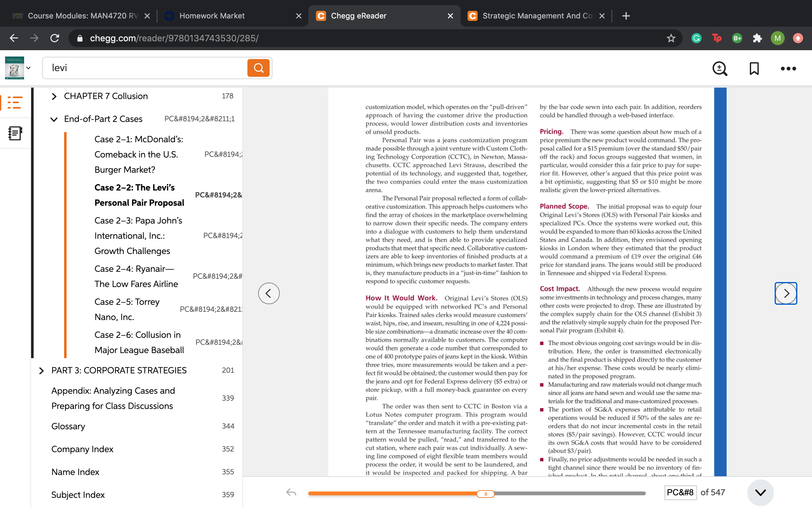Open Case 2–6: Collusion in Major League Baseball
Screen dimensions: 812x508
(139, 342)
